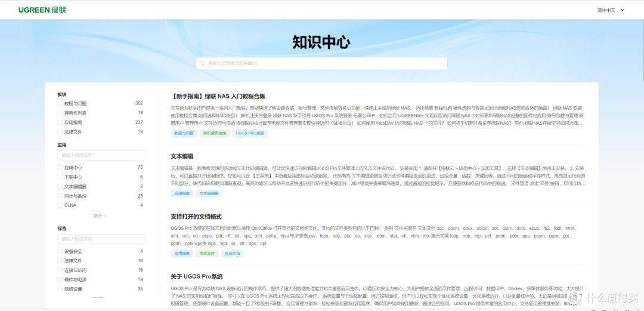
Task: Check the 硬件与电源 checkbox
Action: coord(60,279)
